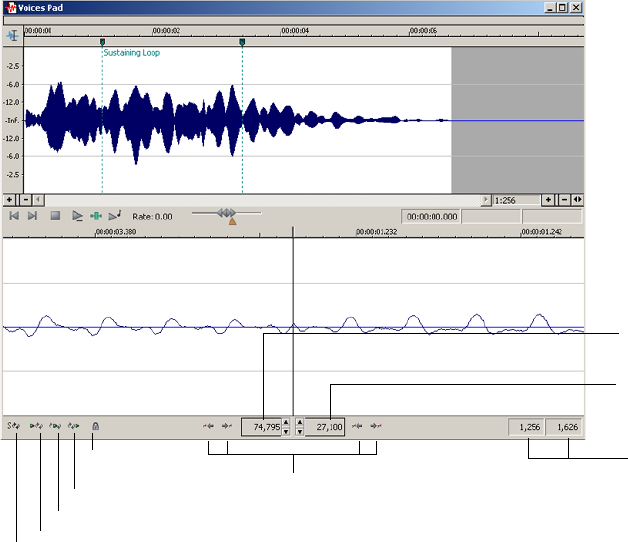The image size is (628, 542).
Task: Click right-arrow icon before the 74,795 field
Action: [227, 426]
